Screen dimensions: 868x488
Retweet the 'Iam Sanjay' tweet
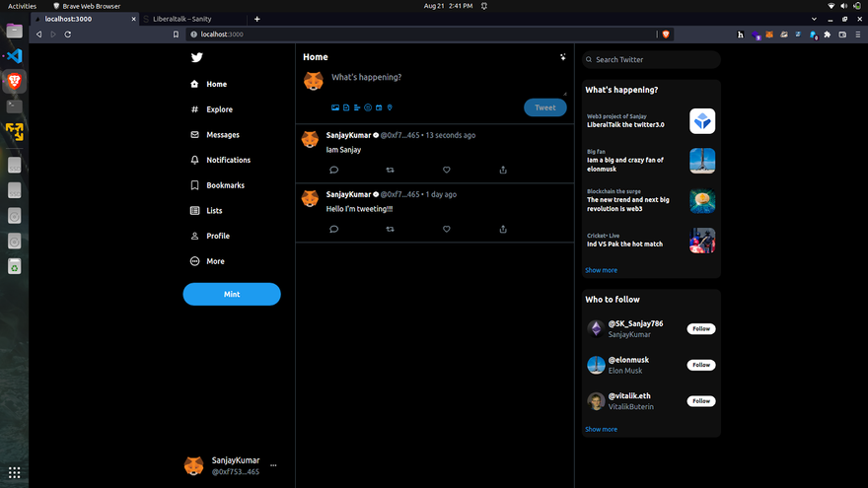(x=391, y=170)
